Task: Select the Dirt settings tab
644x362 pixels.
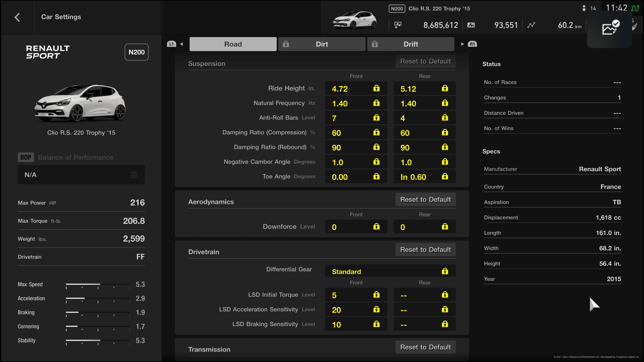Action: [x=322, y=44]
